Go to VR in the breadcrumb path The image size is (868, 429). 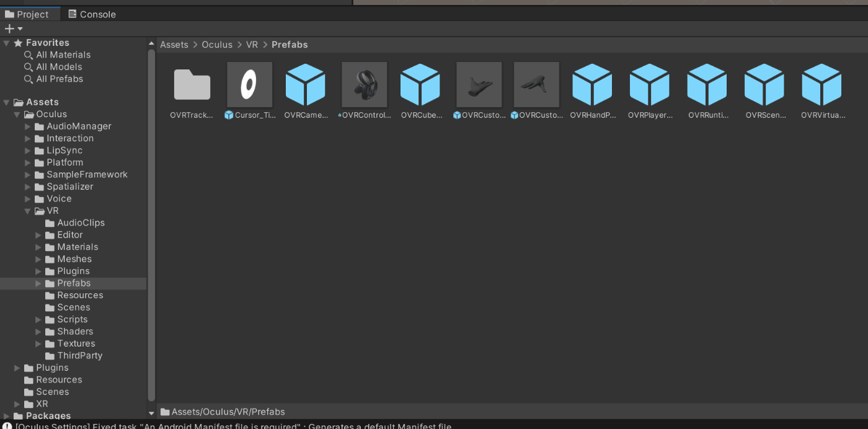252,45
